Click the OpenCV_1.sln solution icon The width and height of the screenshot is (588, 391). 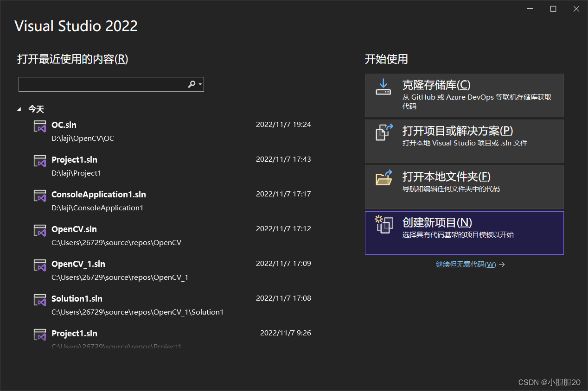[x=40, y=265]
